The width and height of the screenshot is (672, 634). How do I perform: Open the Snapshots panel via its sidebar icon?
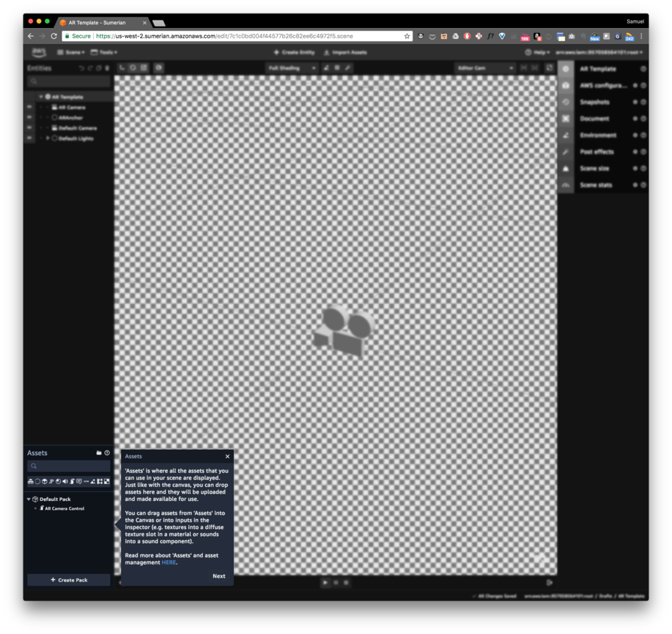coord(566,102)
